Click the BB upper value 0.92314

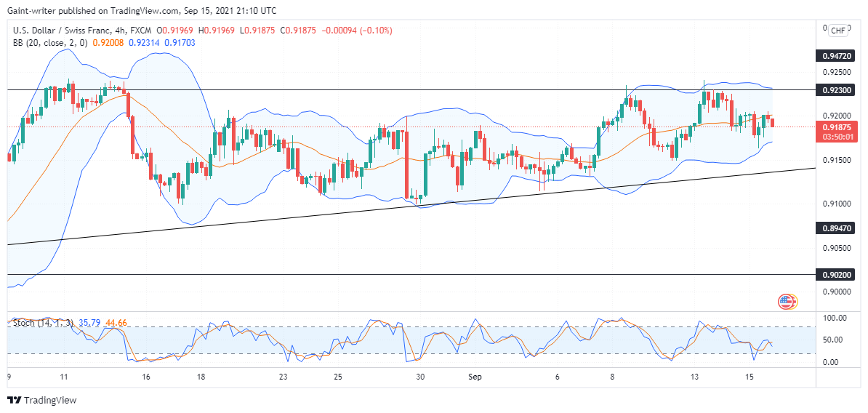144,42
